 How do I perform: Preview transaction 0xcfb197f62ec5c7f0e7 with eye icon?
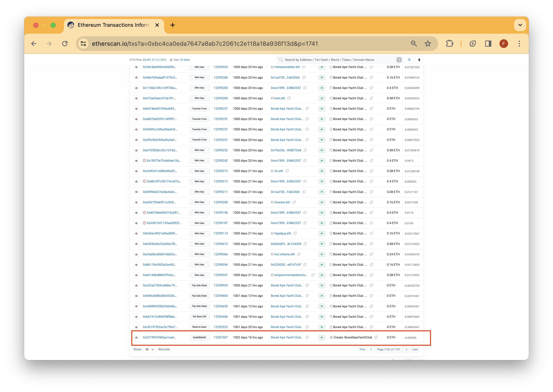136,327
